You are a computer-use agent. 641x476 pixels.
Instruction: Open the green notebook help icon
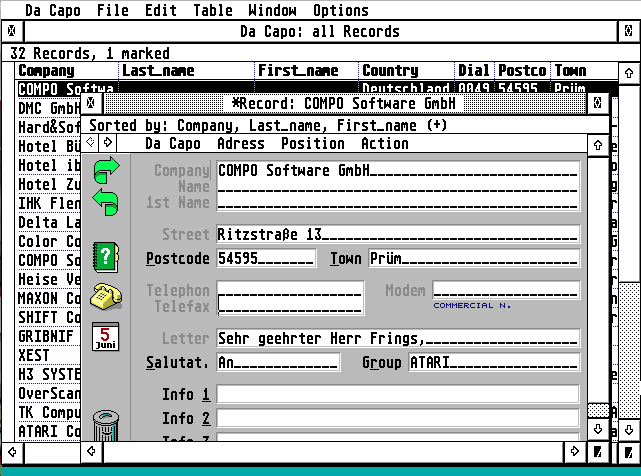coord(106,257)
